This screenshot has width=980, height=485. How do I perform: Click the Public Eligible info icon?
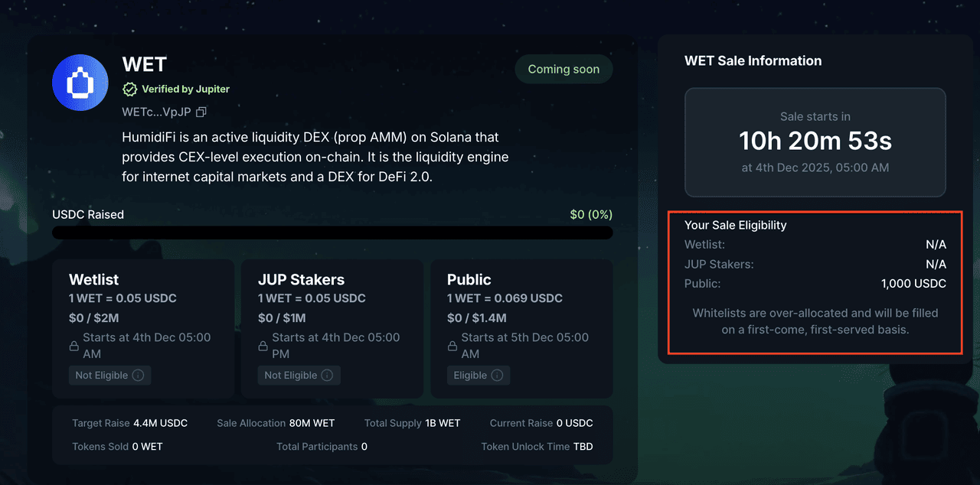[497, 376]
